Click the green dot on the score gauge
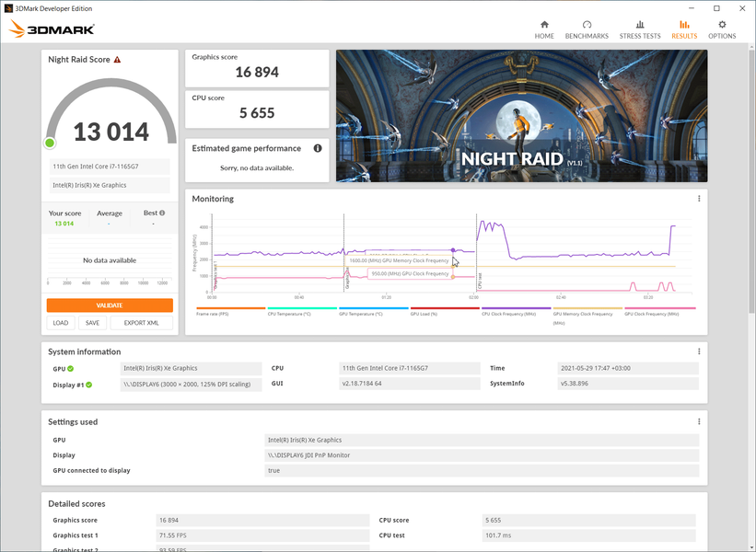Image resolution: width=756 pixels, height=552 pixels. tap(50, 143)
